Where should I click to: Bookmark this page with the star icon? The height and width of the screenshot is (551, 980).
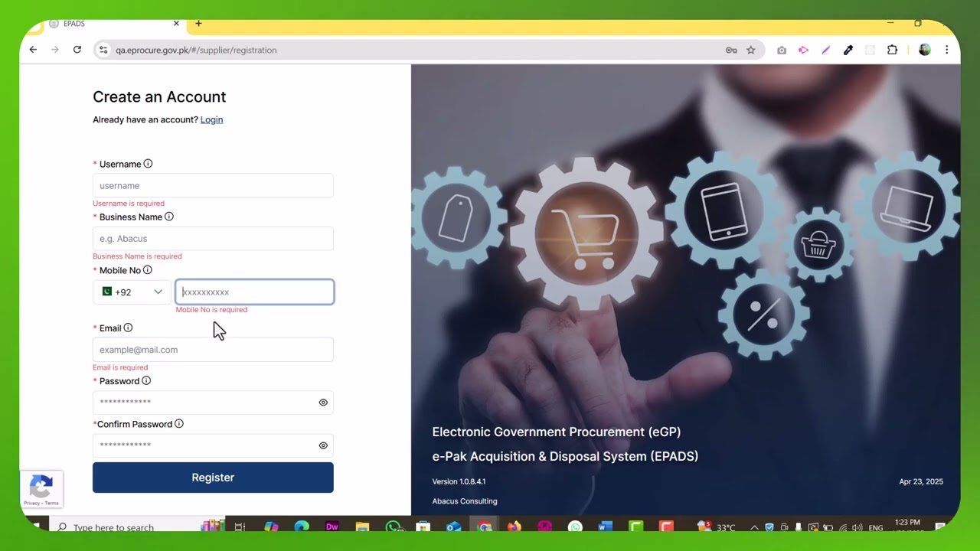751,50
